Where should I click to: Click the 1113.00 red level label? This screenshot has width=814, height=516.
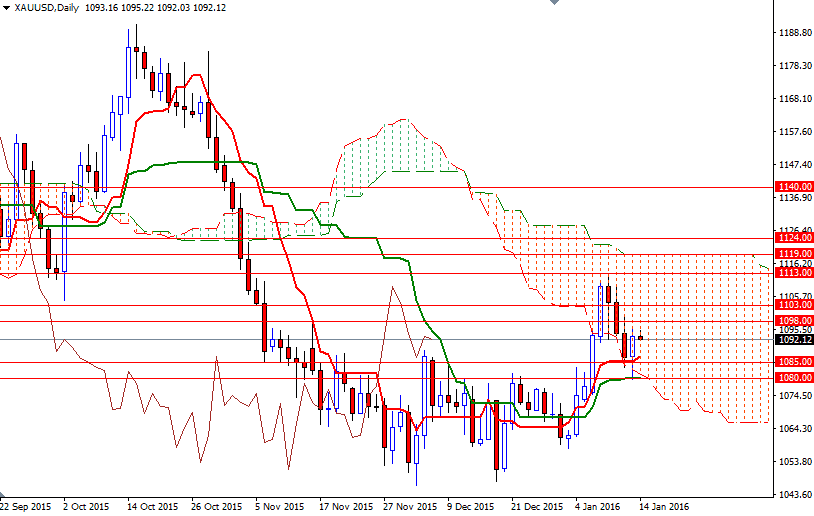pyautogui.click(x=794, y=273)
